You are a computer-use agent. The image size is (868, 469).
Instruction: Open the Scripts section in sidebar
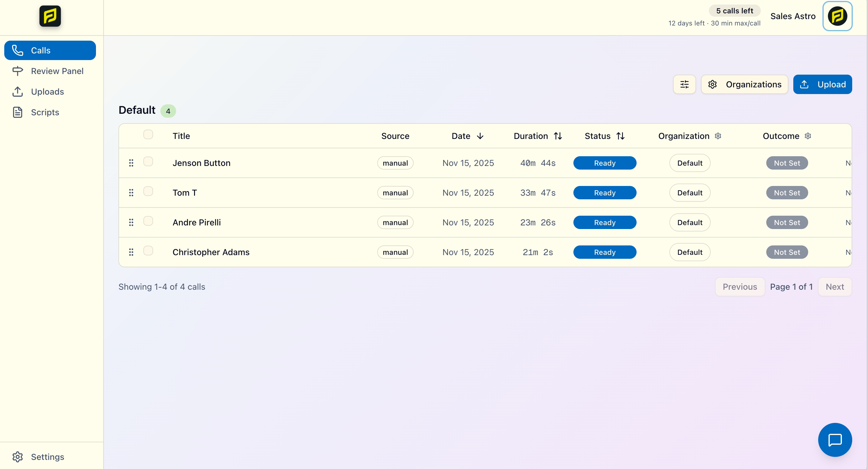tap(17, 112)
